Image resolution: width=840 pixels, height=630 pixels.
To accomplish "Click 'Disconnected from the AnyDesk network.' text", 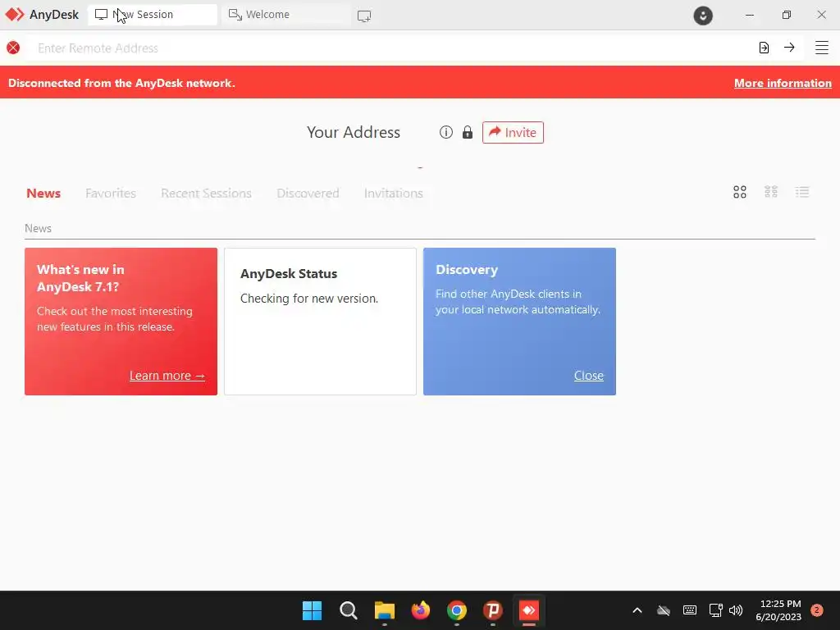I will coord(121,83).
